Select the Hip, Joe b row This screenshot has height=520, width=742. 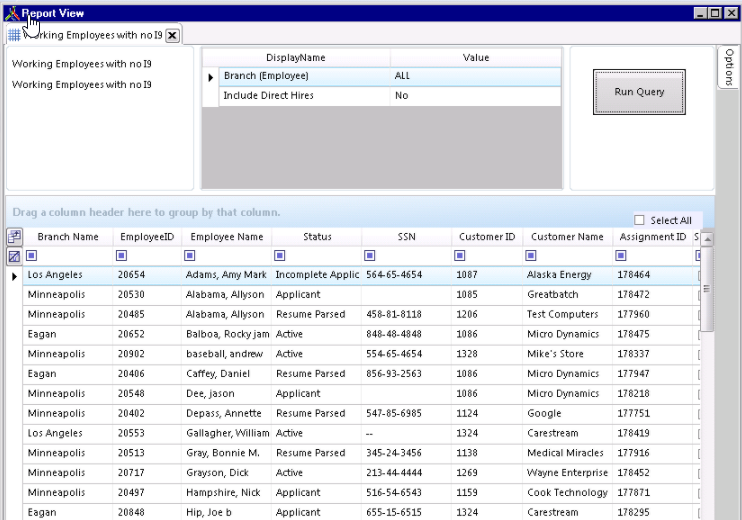point(361,512)
